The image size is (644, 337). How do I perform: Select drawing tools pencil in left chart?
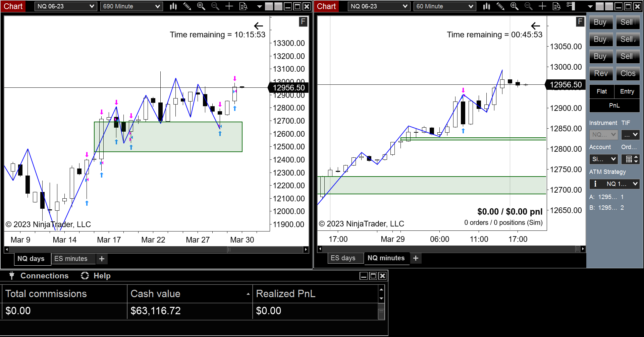click(x=187, y=6)
